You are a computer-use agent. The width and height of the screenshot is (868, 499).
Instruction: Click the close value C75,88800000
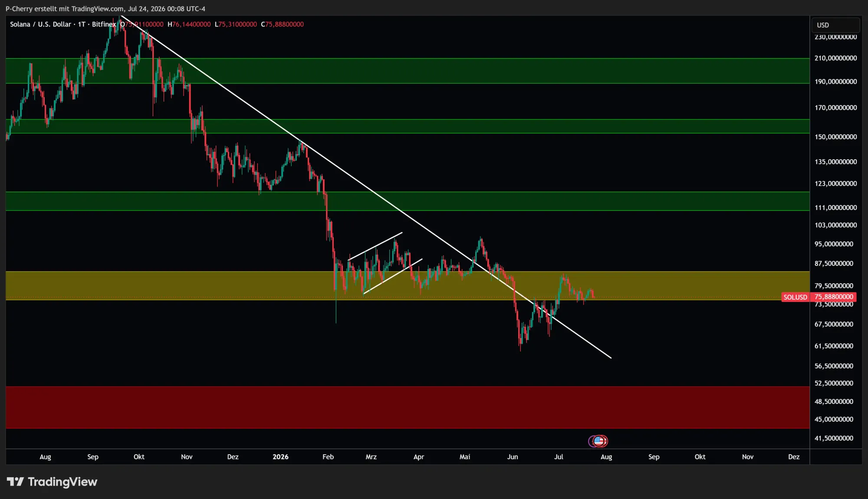(x=282, y=24)
